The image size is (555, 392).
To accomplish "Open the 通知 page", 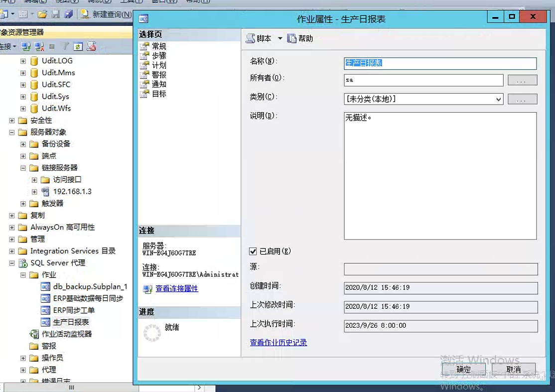I will point(159,84).
